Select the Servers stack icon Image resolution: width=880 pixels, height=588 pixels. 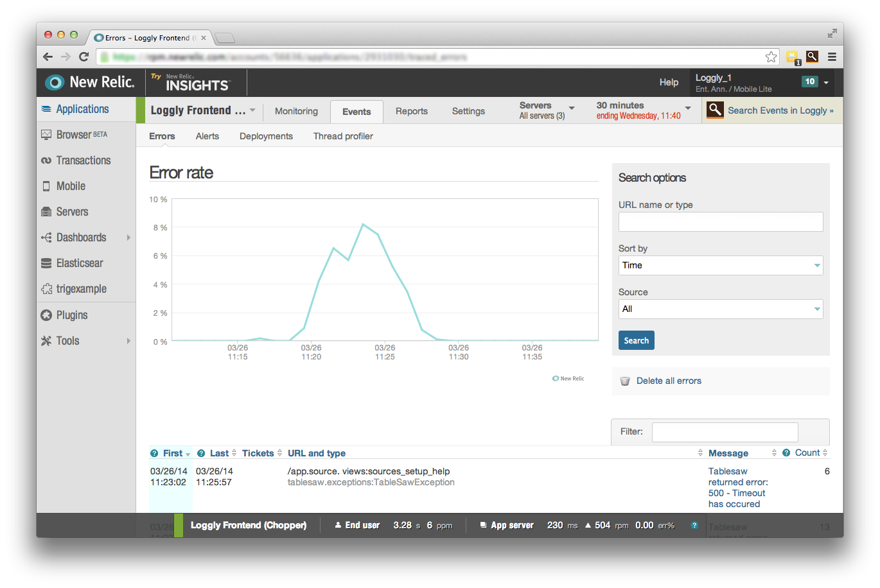tap(46, 212)
